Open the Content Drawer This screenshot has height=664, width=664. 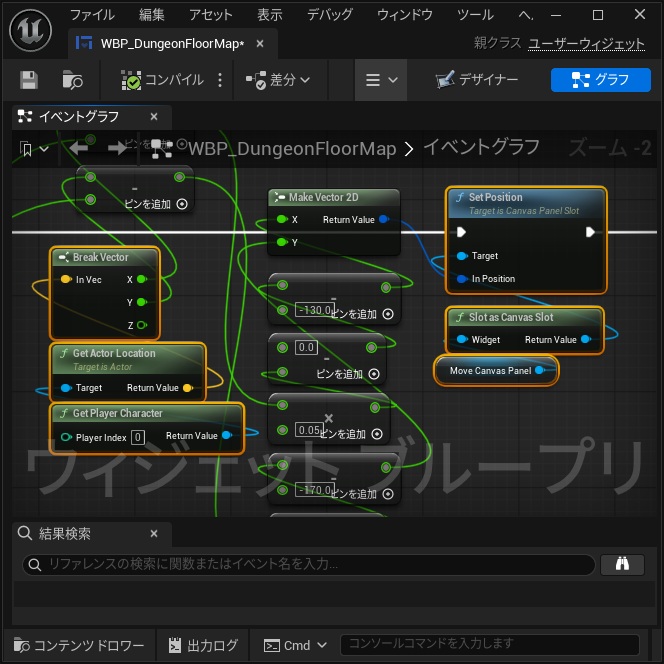(79, 645)
